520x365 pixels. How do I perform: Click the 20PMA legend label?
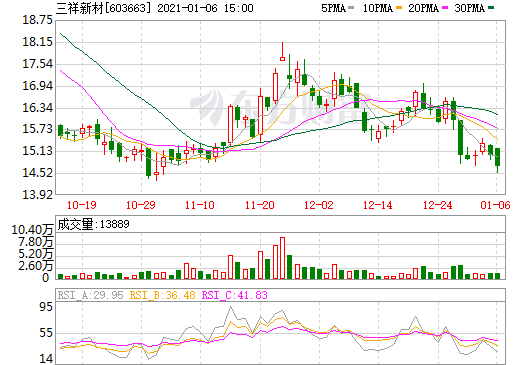424,8
